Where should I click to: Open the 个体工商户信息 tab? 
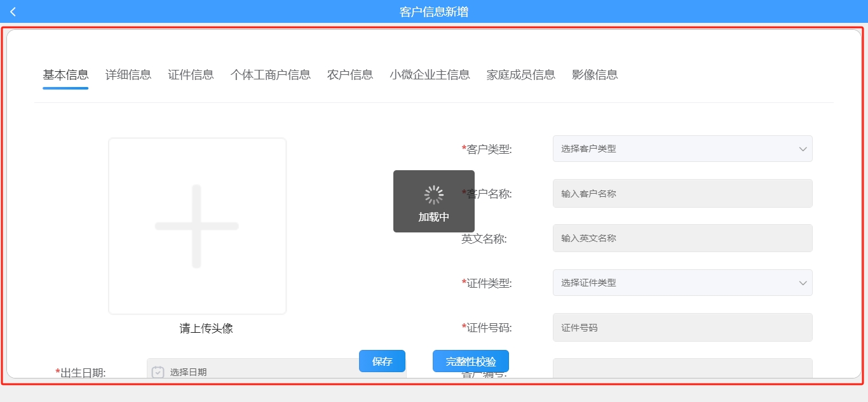[269, 74]
